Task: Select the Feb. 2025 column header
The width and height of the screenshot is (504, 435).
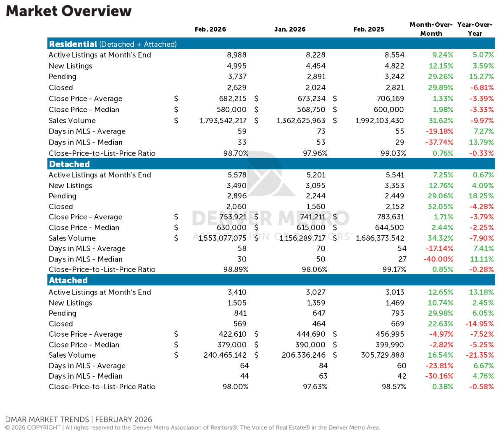Action: 369,29
